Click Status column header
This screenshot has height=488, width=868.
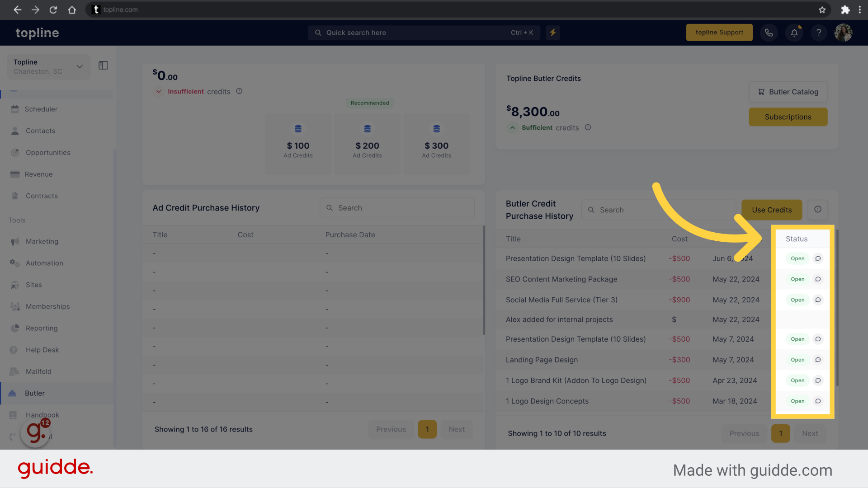tap(797, 239)
